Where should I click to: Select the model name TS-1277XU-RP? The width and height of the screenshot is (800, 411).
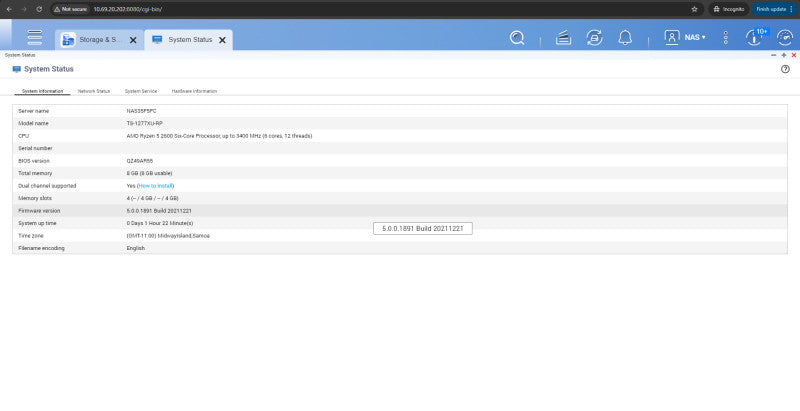(x=144, y=123)
